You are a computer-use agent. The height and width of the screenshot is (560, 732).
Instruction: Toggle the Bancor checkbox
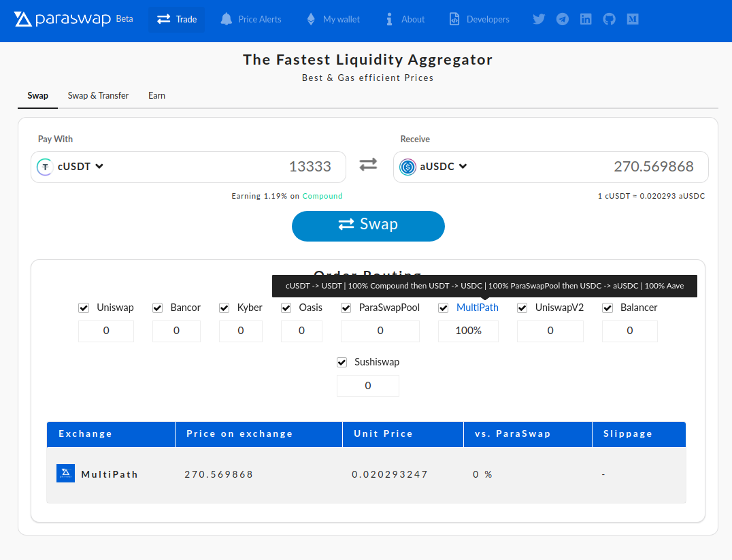tap(157, 308)
